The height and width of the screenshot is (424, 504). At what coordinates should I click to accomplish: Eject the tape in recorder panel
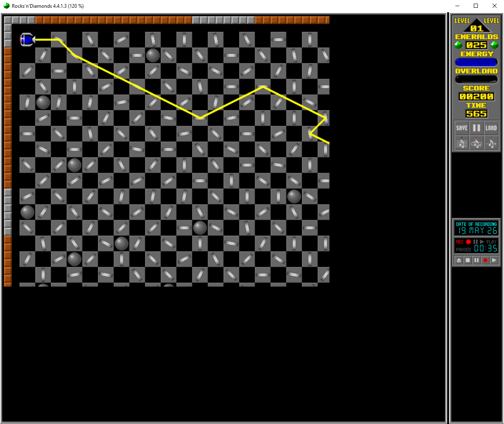click(459, 260)
